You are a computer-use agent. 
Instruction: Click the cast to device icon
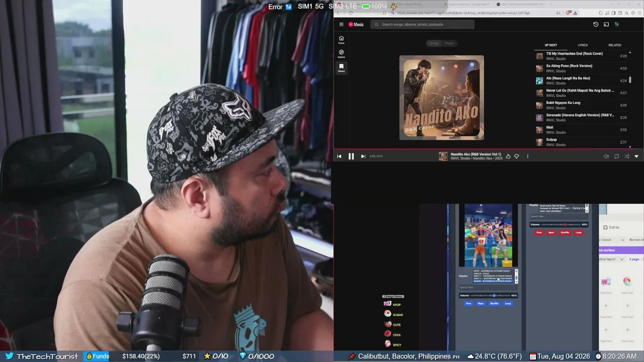(x=606, y=24)
